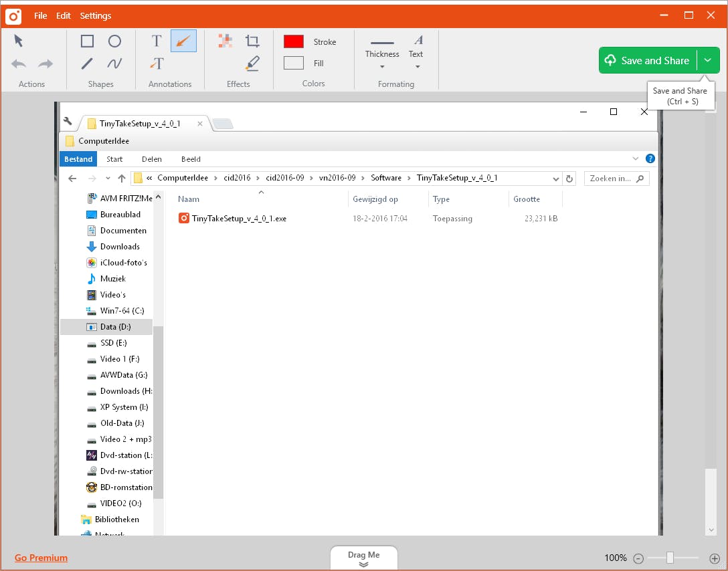
Task: Select Data (D:) drive in tree
Action: point(106,327)
